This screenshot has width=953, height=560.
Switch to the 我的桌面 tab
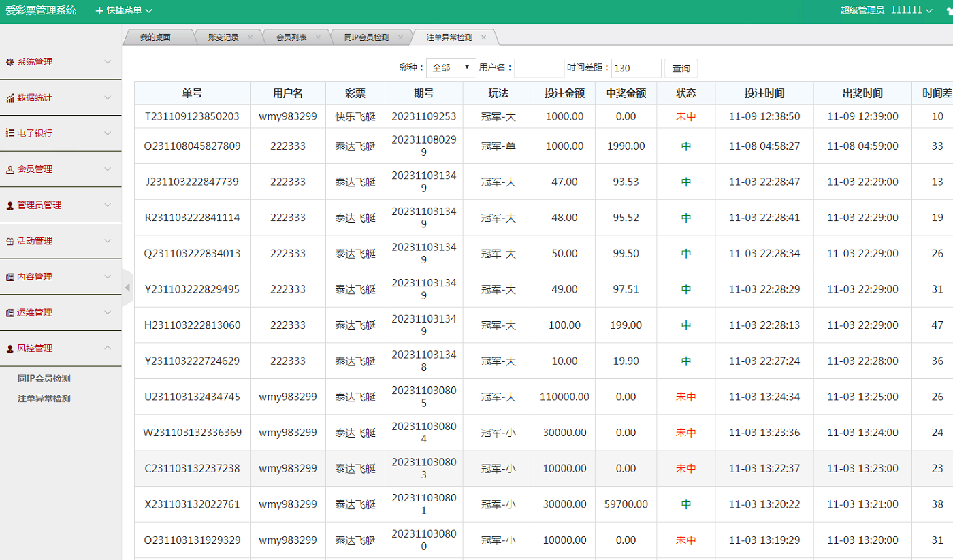coord(155,37)
